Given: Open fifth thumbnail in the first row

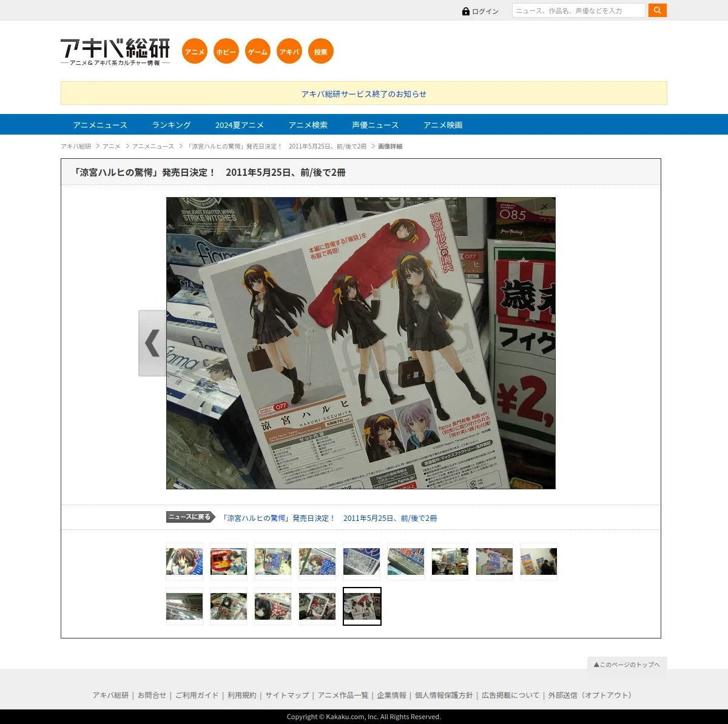Looking at the screenshot, I should [362, 561].
